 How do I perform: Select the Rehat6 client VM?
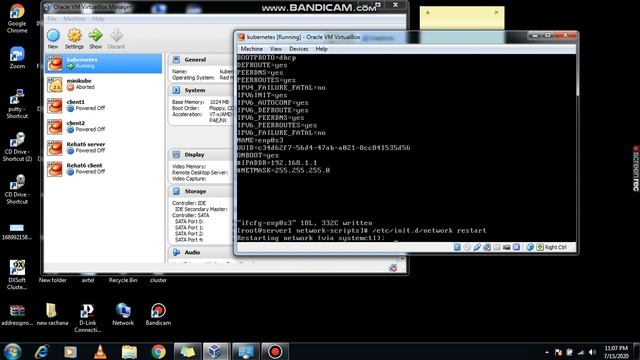[x=103, y=169]
